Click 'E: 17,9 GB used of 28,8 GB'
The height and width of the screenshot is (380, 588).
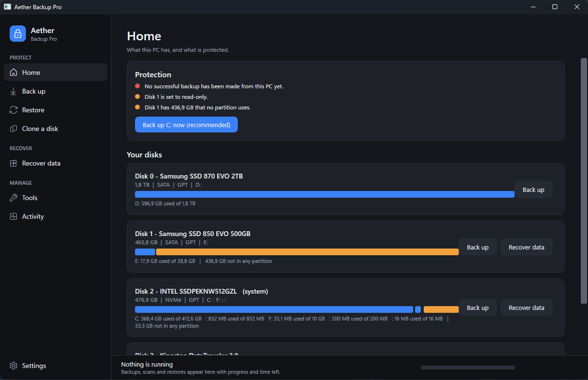click(x=165, y=261)
